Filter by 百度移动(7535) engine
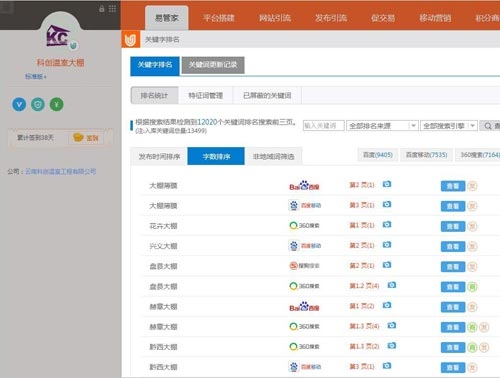 coord(426,155)
